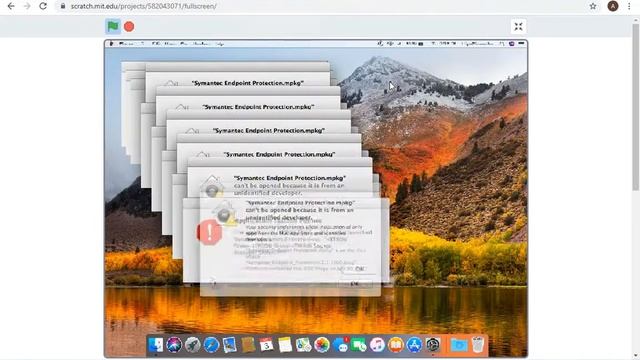
Task: Bookmark this page with the star
Action: pyautogui.click(x=593, y=6)
